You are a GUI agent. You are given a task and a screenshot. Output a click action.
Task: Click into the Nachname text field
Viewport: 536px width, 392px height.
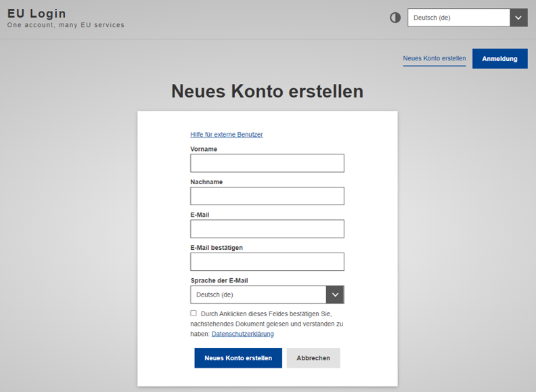click(x=267, y=196)
